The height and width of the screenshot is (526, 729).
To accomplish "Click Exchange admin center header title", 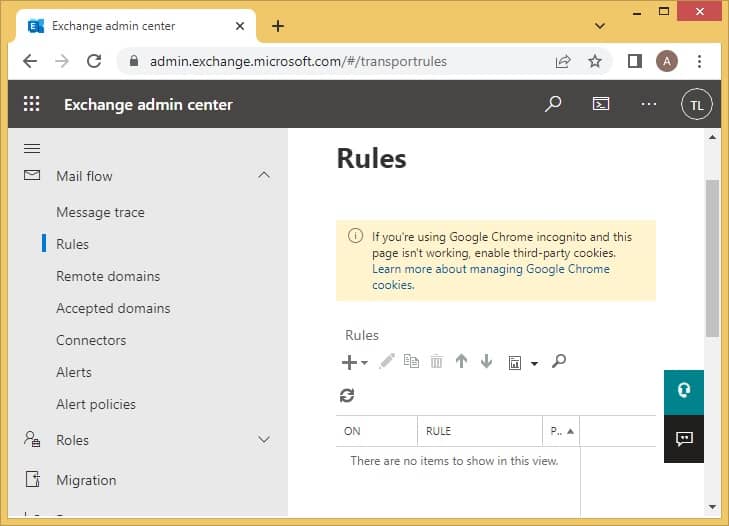I will click(x=148, y=105).
